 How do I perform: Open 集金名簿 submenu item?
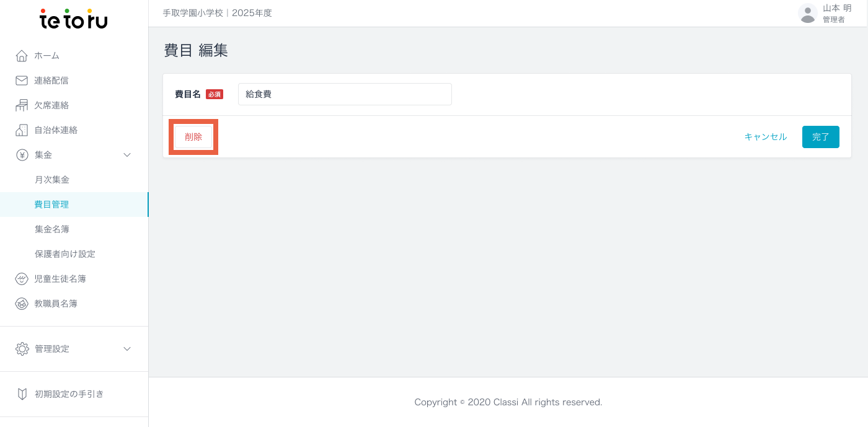52,229
